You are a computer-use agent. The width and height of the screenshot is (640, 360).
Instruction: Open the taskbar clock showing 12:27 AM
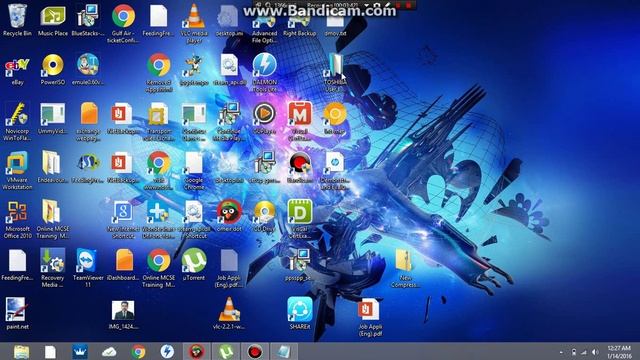(x=619, y=352)
